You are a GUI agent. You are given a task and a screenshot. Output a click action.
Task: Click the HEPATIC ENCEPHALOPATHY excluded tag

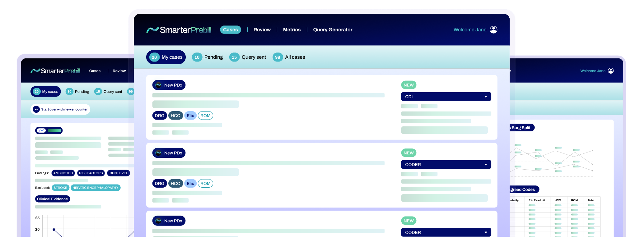click(x=96, y=188)
